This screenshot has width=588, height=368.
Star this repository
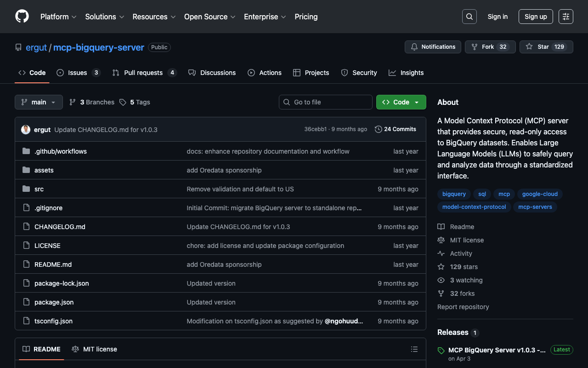(538, 47)
